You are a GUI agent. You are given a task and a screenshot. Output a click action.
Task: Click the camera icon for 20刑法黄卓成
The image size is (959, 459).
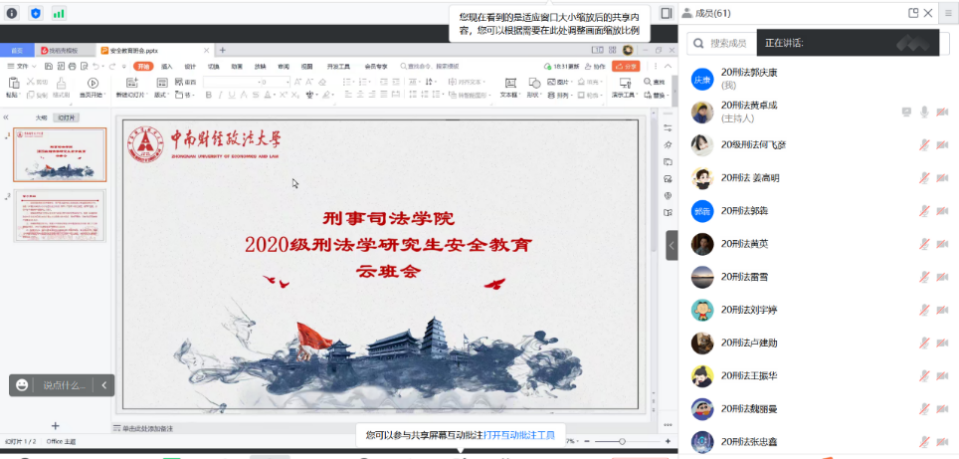pyautogui.click(x=941, y=112)
